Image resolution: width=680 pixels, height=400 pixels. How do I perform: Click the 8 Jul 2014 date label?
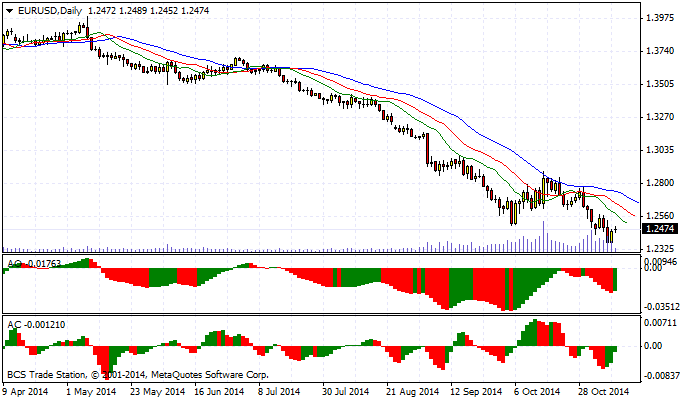(279, 392)
